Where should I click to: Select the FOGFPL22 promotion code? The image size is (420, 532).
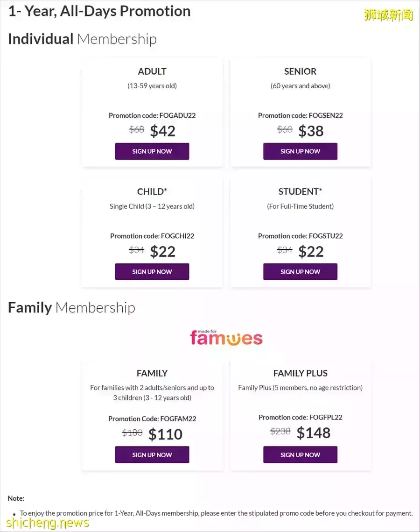pyautogui.click(x=326, y=417)
